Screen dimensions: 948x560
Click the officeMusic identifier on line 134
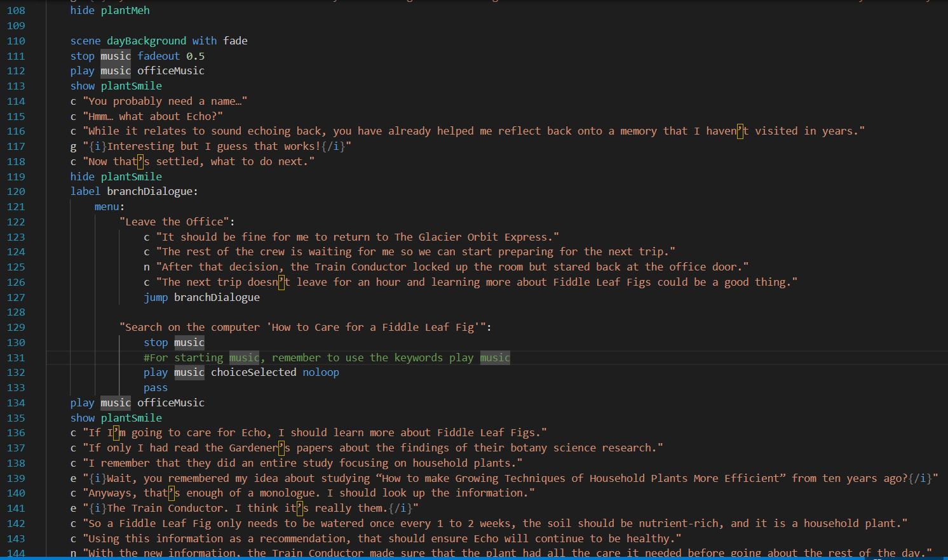click(172, 403)
